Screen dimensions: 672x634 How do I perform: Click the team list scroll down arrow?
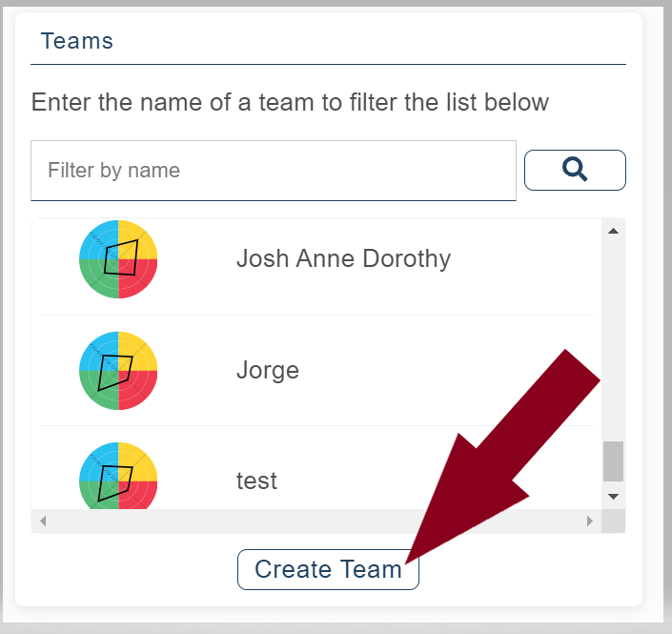click(x=613, y=497)
